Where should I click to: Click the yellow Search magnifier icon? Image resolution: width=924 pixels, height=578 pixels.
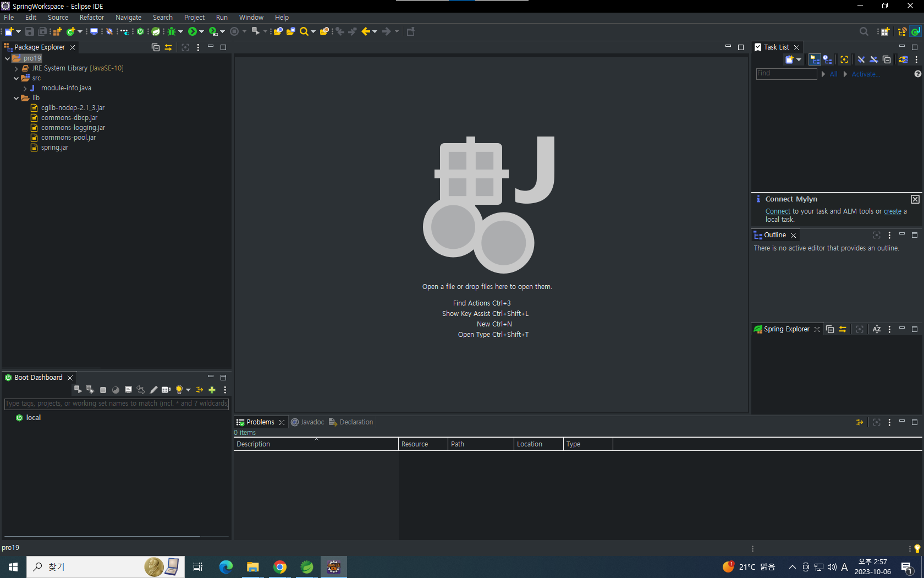(x=304, y=31)
